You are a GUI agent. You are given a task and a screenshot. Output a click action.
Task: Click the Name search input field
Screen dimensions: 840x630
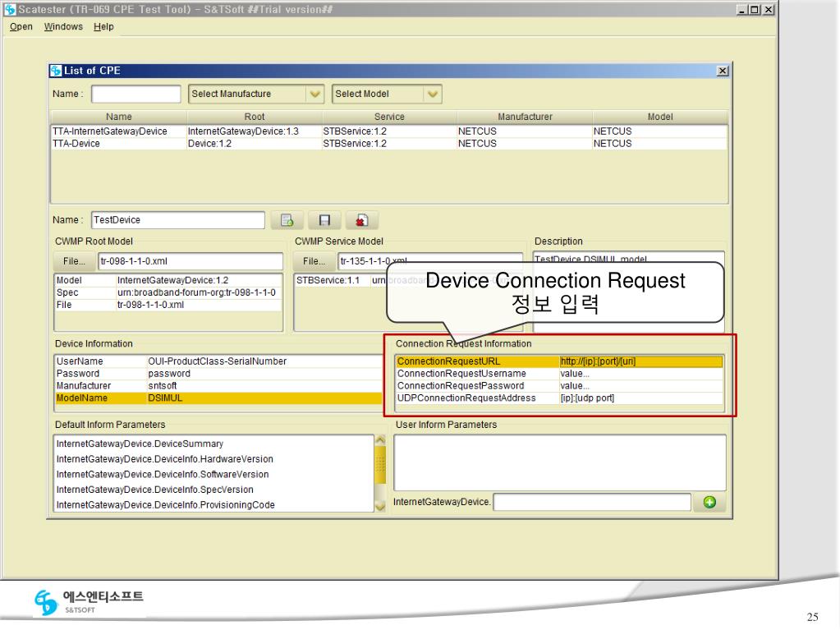[x=135, y=94]
